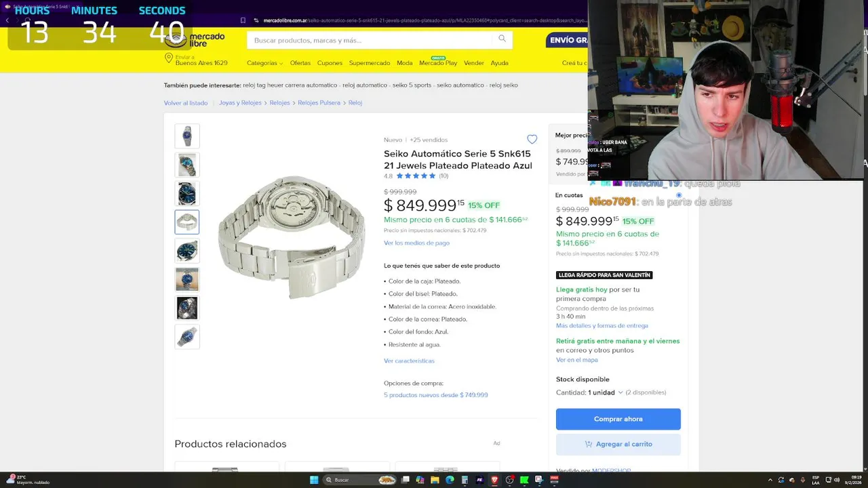This screenshot has height=488, width=868.
Task: Click the 'LLEGA RÁPIDO PARA SAN VALENTÍN' badge
Action: pos(604,275)
